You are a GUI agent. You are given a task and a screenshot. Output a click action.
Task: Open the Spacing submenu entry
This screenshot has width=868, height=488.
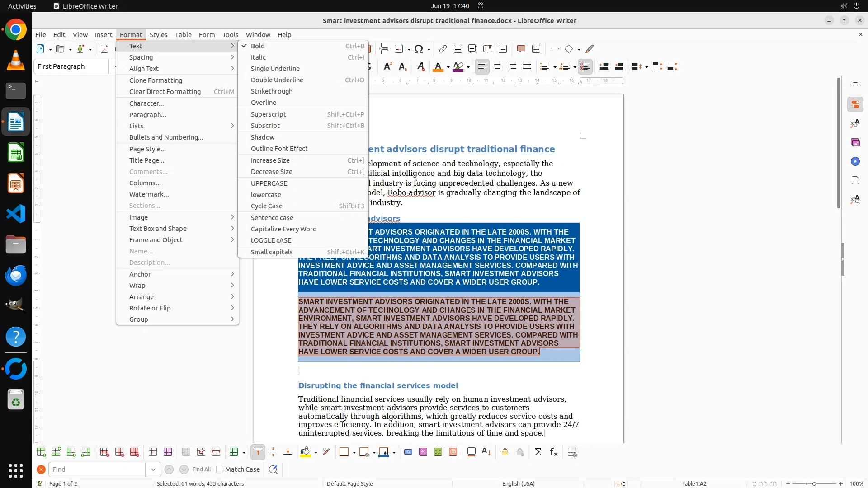click(x=141, y=57)
